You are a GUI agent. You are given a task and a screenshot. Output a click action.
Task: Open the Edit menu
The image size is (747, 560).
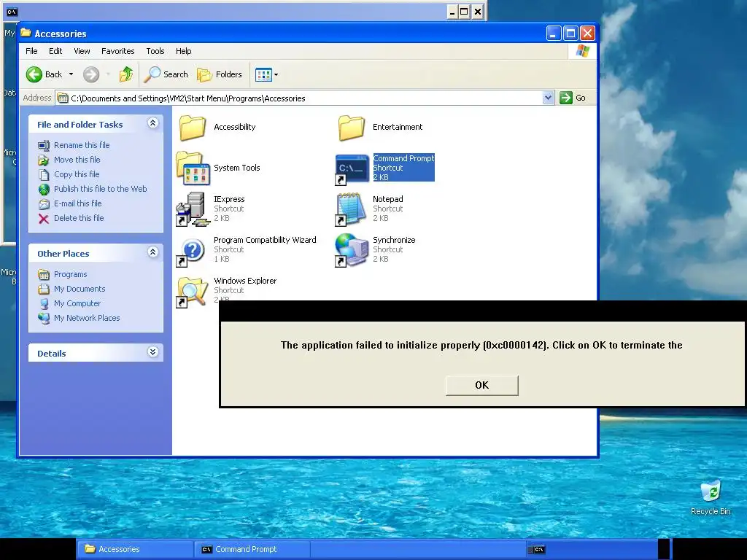click(55, 51)
